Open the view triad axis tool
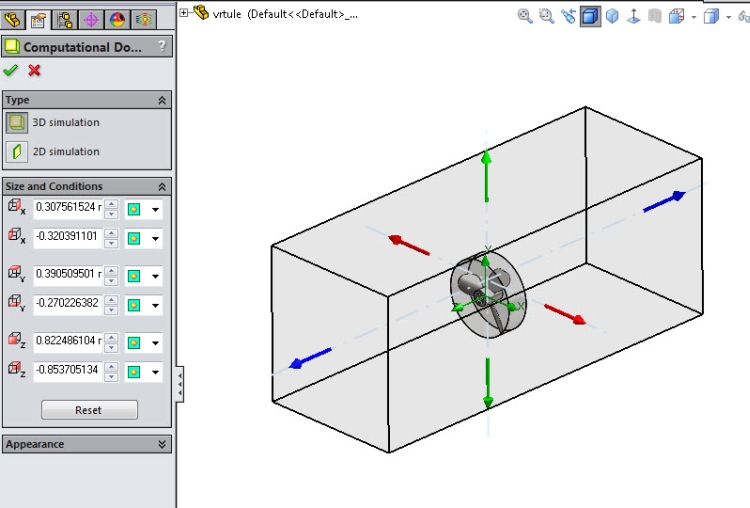 634,16
